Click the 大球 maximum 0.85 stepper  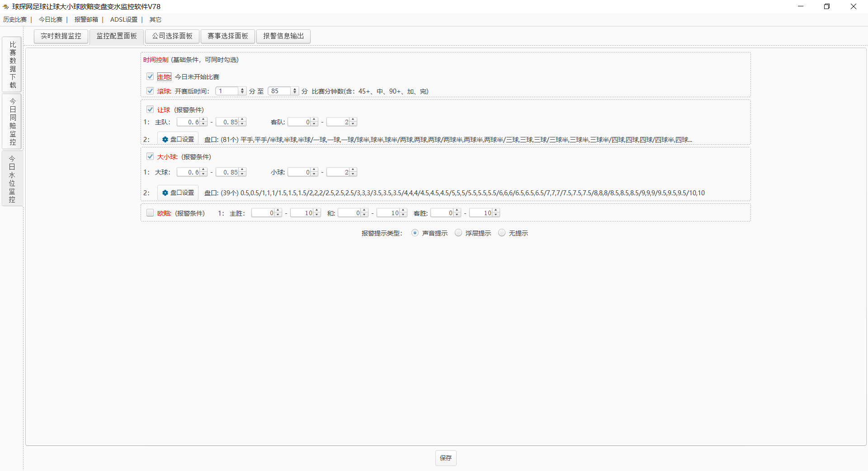242,172
